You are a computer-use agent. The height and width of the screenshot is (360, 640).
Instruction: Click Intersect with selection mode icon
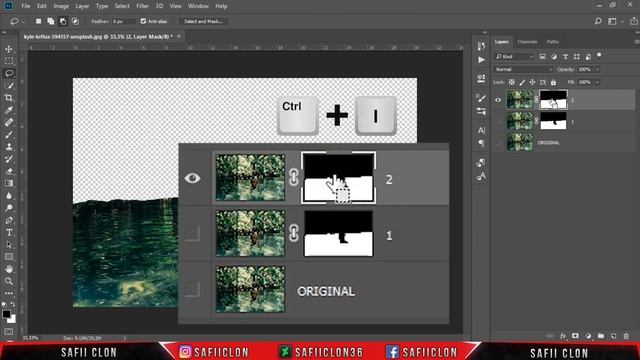coord(76,21)
